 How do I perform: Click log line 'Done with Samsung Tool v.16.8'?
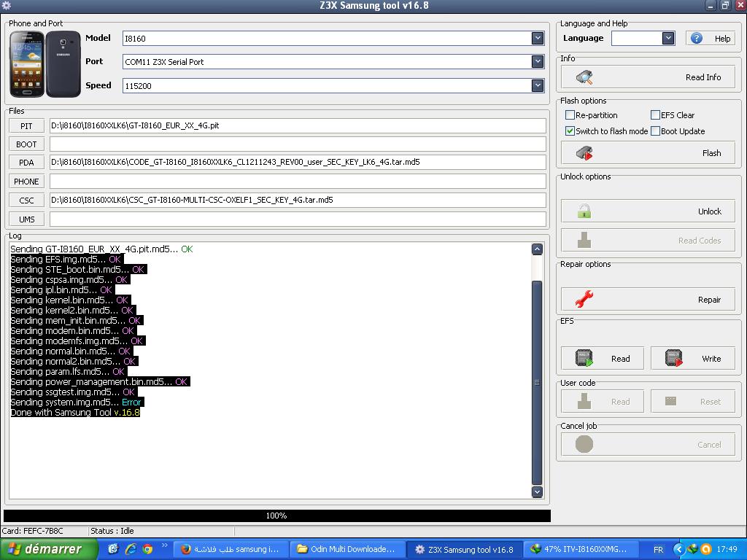pyautogui.click(x=75, y=413)
